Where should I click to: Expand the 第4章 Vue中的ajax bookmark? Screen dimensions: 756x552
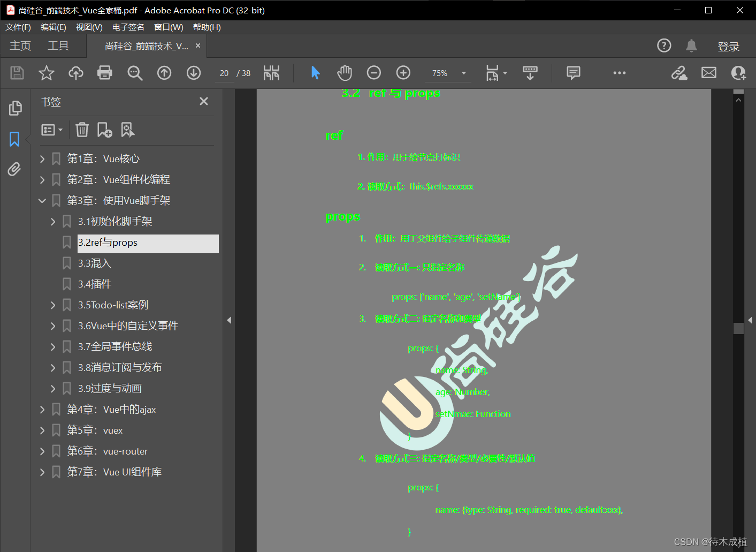(x=42, y=410)
